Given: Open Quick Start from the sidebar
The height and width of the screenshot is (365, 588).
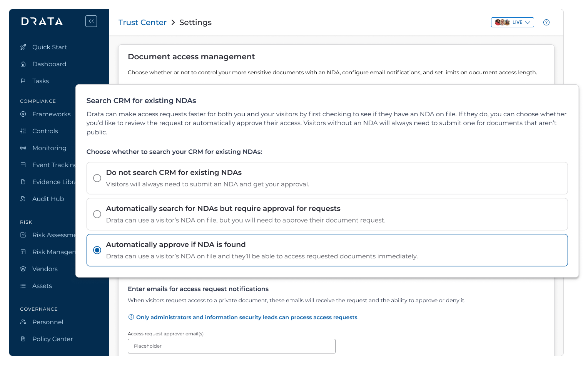Looking at the screenshot, I should pyautogui.click(x=49, y=47).
